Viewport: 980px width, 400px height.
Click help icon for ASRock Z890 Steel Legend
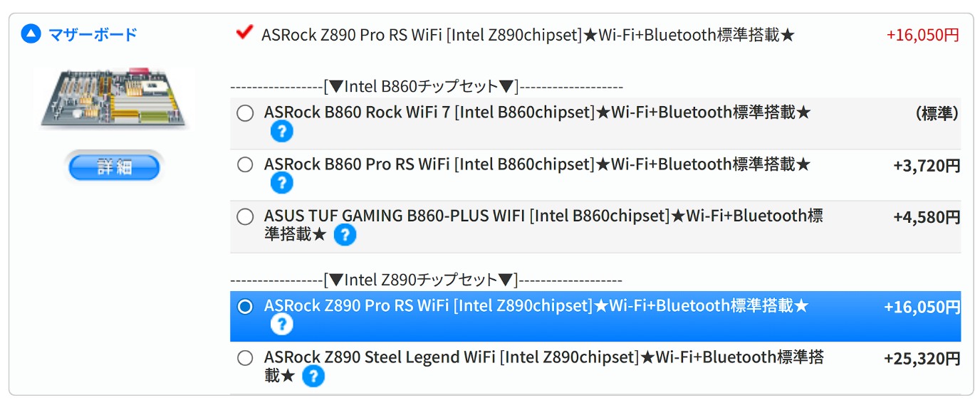pyautogui.click(x=313, y=377)
